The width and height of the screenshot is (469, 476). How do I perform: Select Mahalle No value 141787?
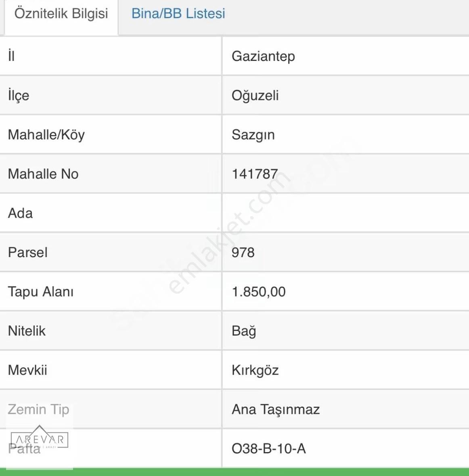tap(255, 174)
